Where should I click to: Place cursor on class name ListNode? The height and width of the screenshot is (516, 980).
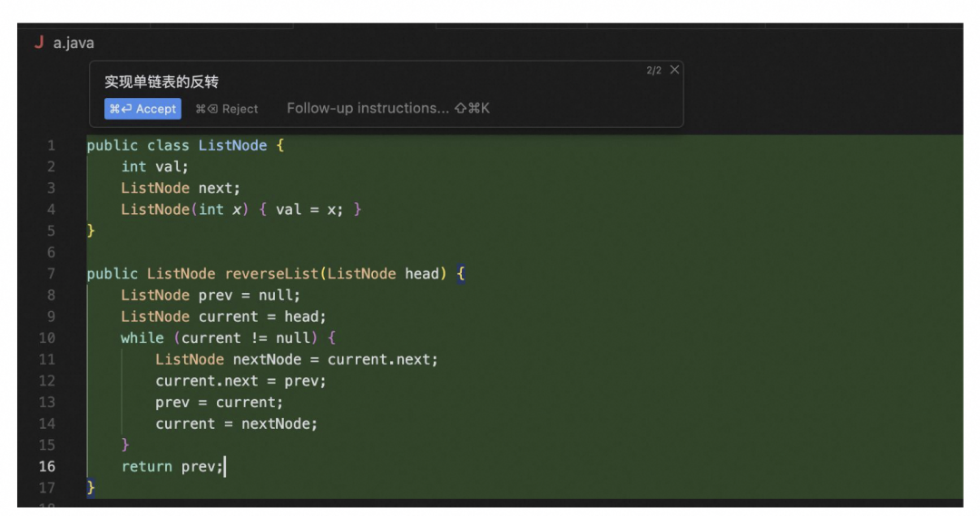pos(232,145)
